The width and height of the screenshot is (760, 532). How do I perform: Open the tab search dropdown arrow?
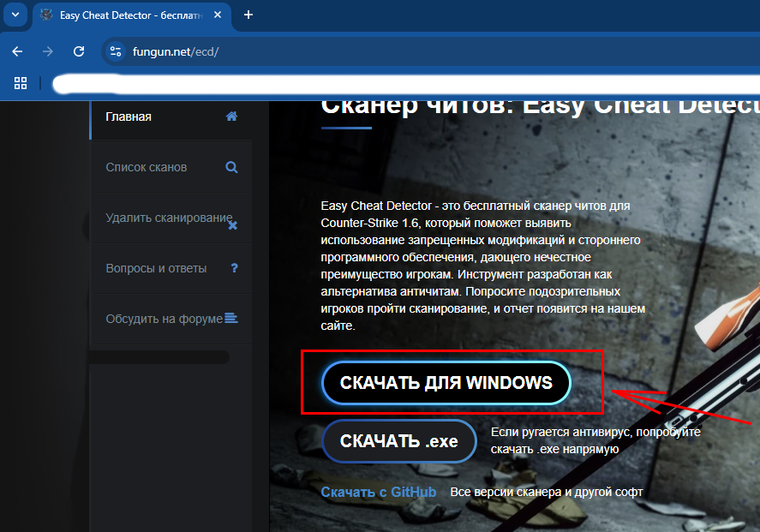point(15,15)
